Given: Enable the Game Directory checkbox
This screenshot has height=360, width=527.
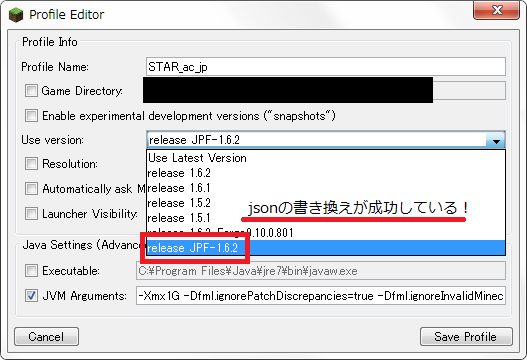Looking at the screenshot, I should (31, 91).
